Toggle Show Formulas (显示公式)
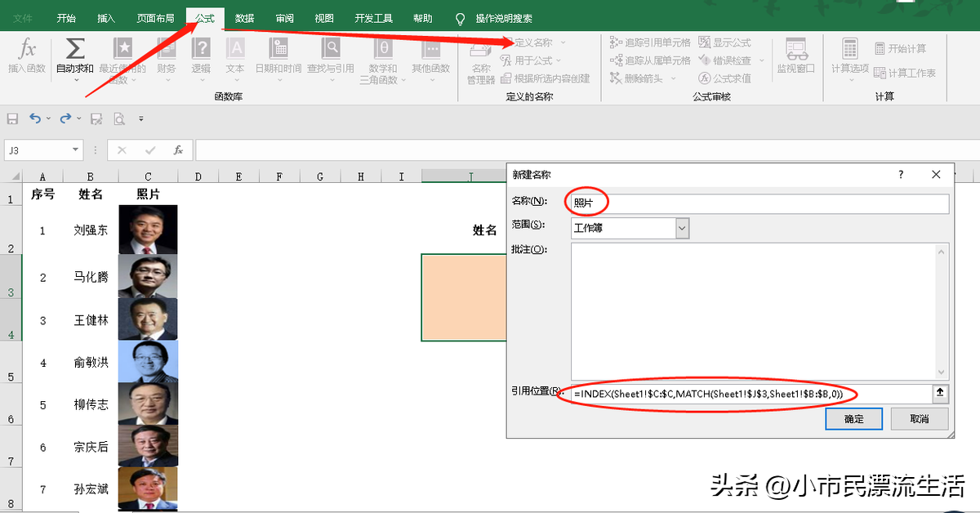Screen dimensions: 980x513 coord(725,42)
